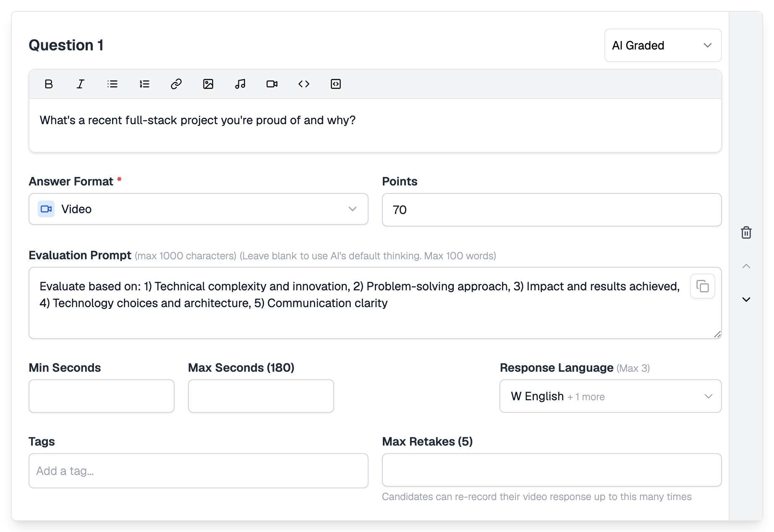Apply italic formatting to question text
Screen dimensions: 774x532
[81, 84]
